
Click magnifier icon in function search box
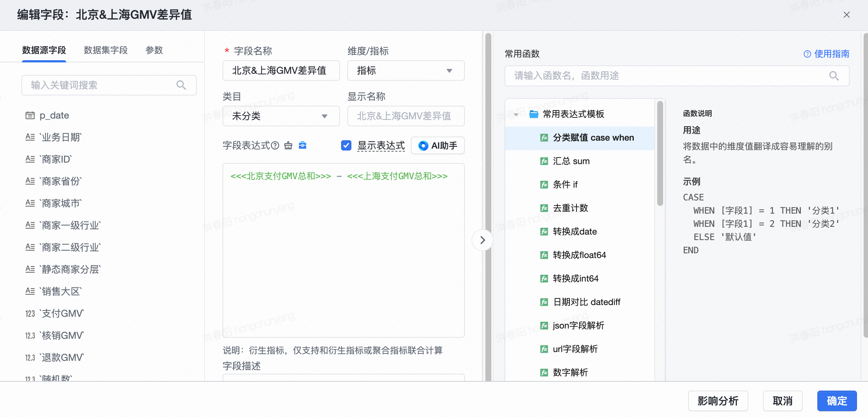(834, 76)
